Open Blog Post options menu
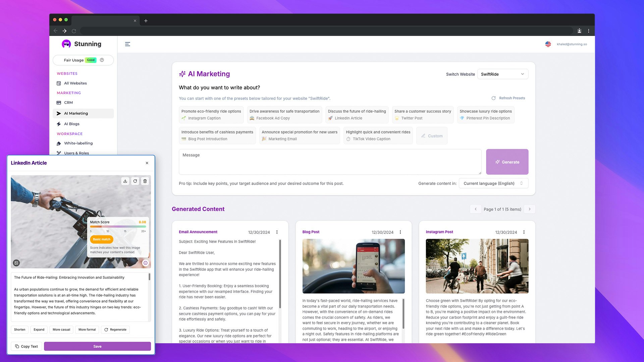Image resolution: width=644 pixels, height=362 pixels. click(x=400, y=232)
